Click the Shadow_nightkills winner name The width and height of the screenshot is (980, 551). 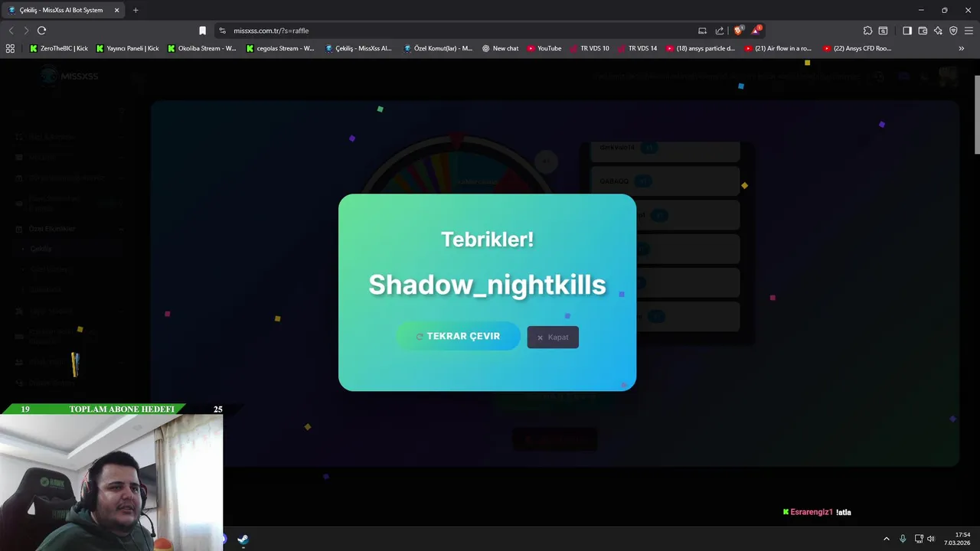[487, 285]
